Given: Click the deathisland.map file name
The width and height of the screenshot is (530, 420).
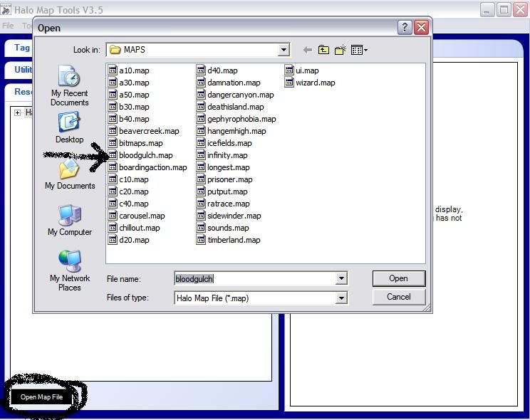Looking at the screenshot, I should tap(236, 107).
